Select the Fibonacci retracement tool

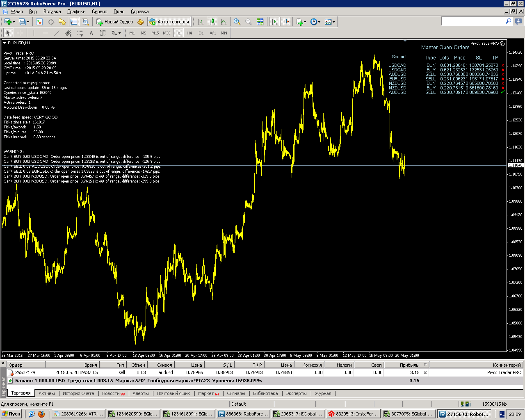tap(80, 33)
